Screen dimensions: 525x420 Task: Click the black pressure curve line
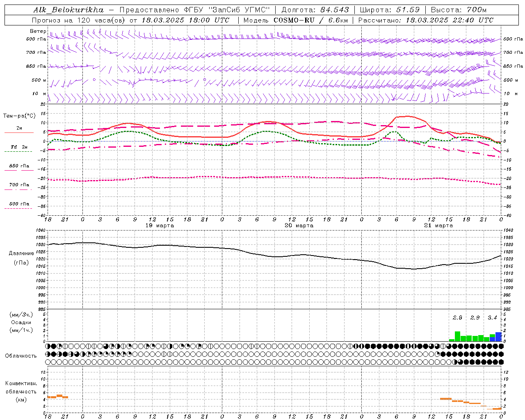tap(275, 257)
